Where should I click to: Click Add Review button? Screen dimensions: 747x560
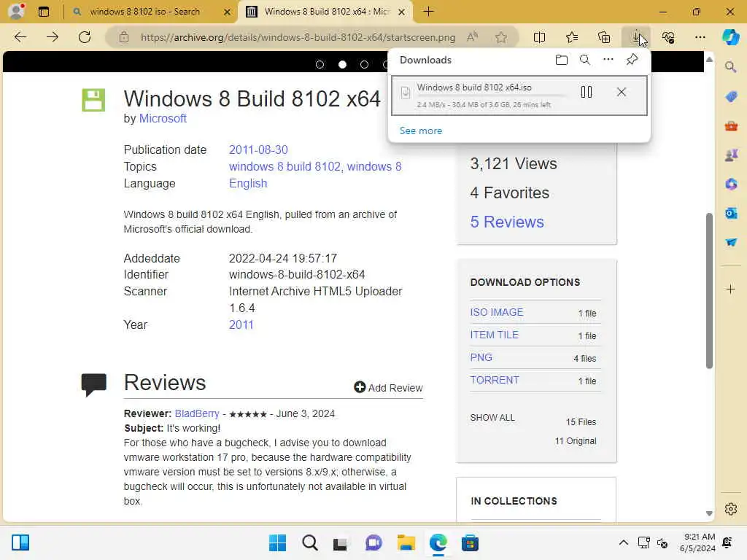(388, 388)
